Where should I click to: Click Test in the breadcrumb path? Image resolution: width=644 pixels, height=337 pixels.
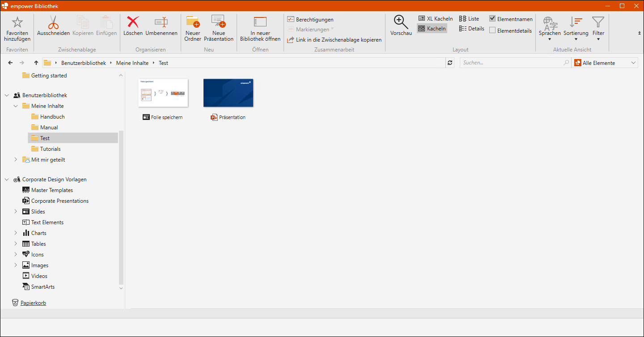163,63
